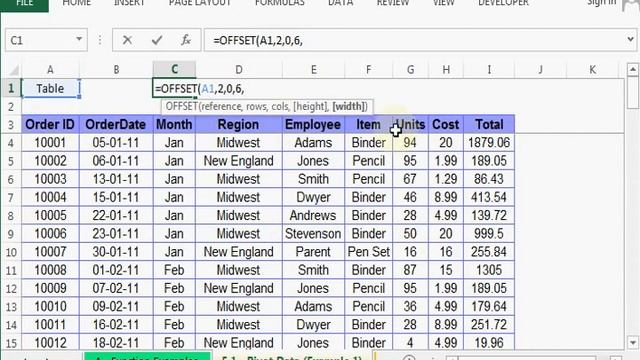The height and width of the screenshot is (360, 640).
Task: Select column A header
Action: pyautogui.click(x=50, y=70)
